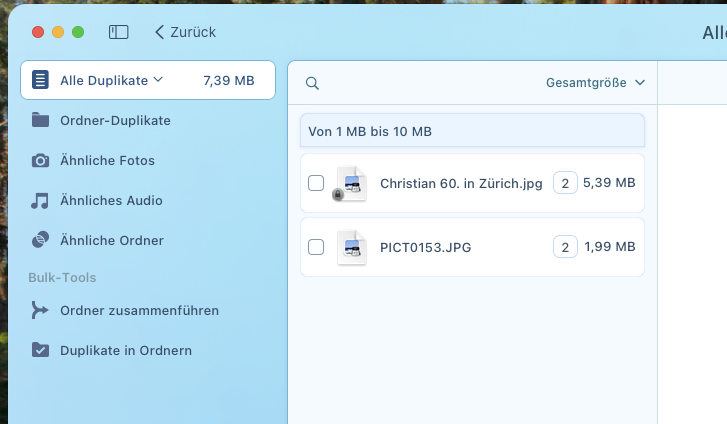Go back with the Zurück button
The image size is (727, 424).
point(185,32)
